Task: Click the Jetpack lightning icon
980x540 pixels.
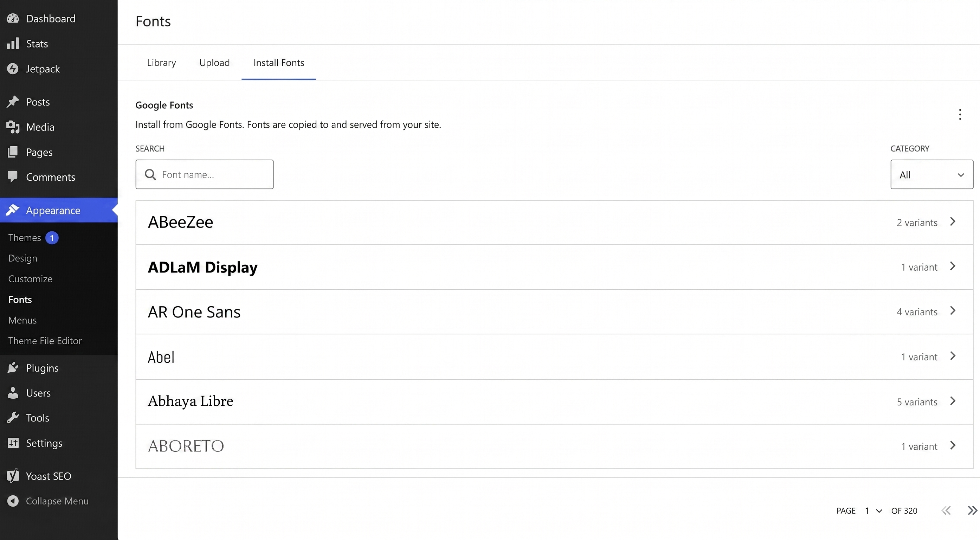Action: click(x=13, y=69)
